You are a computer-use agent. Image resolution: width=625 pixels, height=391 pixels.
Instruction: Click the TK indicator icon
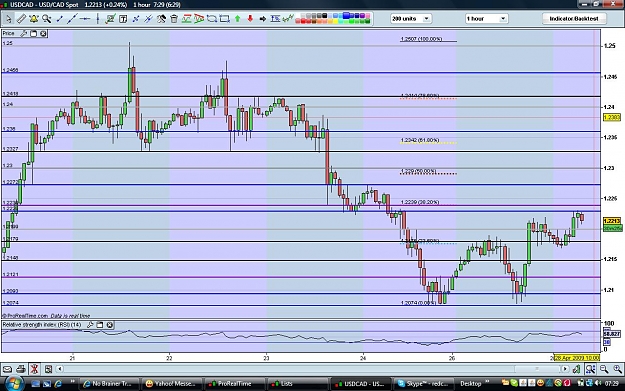pyautogui.click(x=275, y=18)
